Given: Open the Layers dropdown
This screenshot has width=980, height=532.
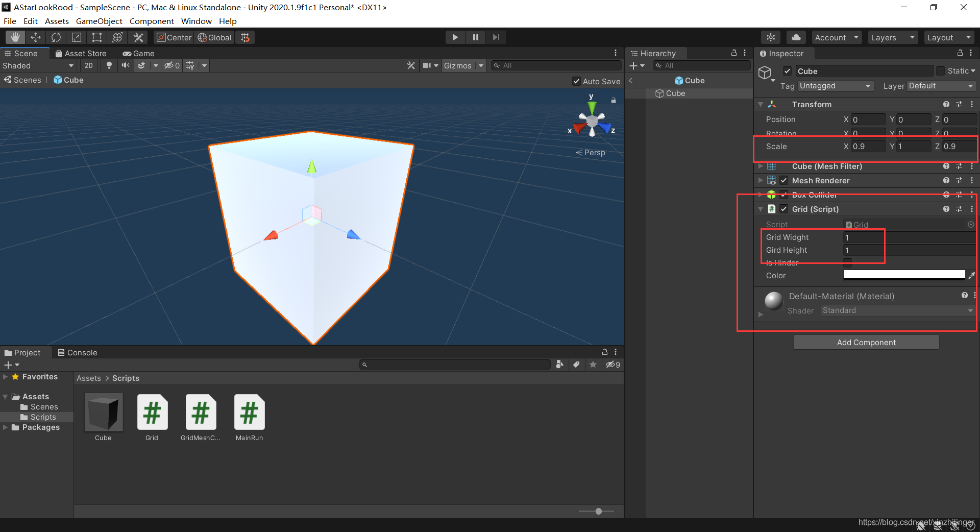Looking at the screenshot, I should (893, 37).
